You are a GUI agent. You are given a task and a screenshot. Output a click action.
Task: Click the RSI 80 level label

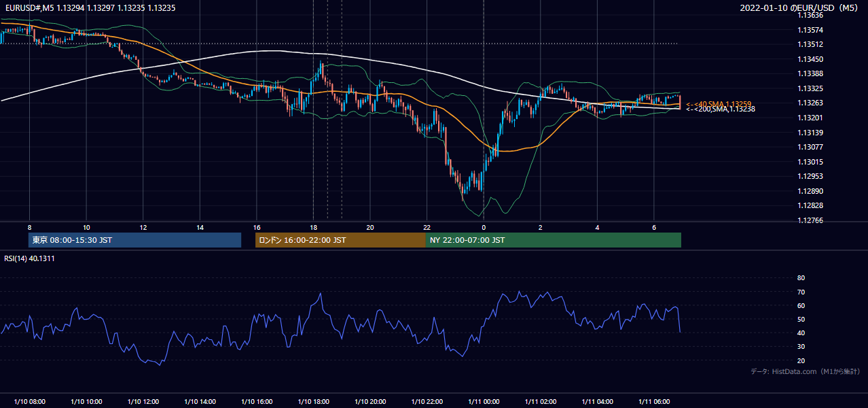801,278
